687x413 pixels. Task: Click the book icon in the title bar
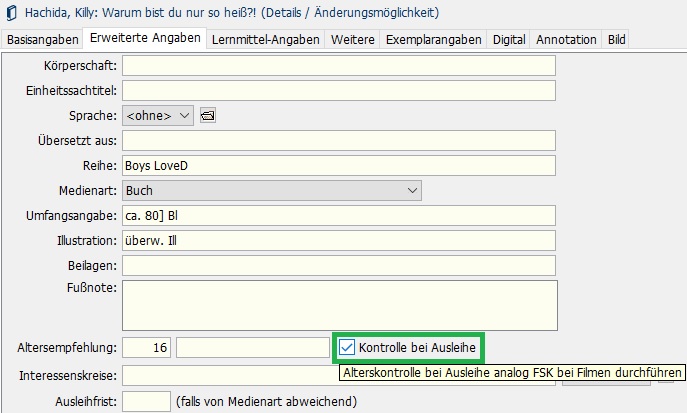pyautogui.click(x=11, y=14)
